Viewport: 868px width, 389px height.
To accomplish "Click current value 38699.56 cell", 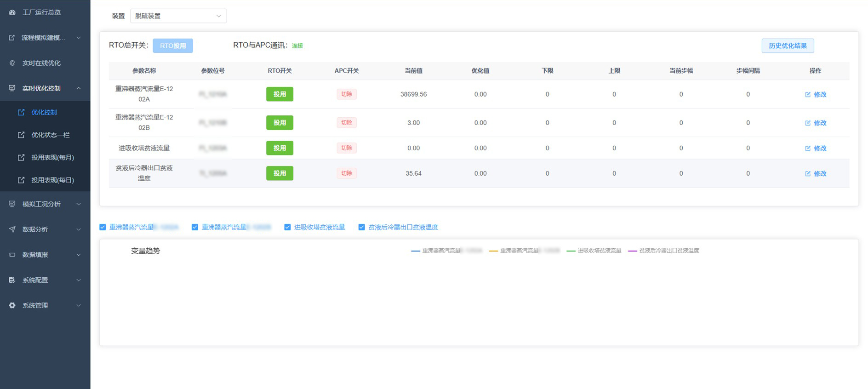I will 413,94.
